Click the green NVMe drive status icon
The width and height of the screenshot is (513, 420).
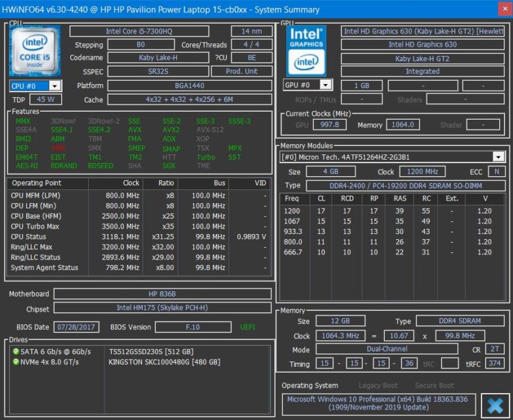[x=15, y=362]
